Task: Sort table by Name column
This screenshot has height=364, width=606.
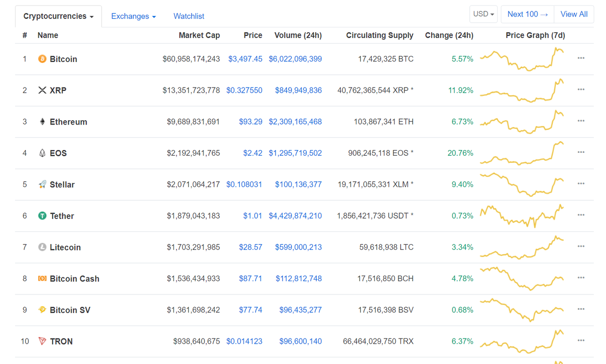Action: tap(48, 36)
